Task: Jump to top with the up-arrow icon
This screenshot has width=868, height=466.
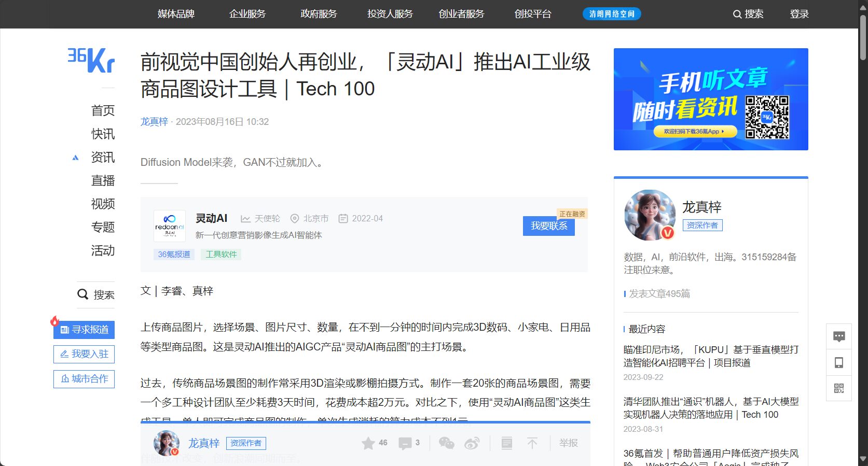Action: click(x=532, y=443)
